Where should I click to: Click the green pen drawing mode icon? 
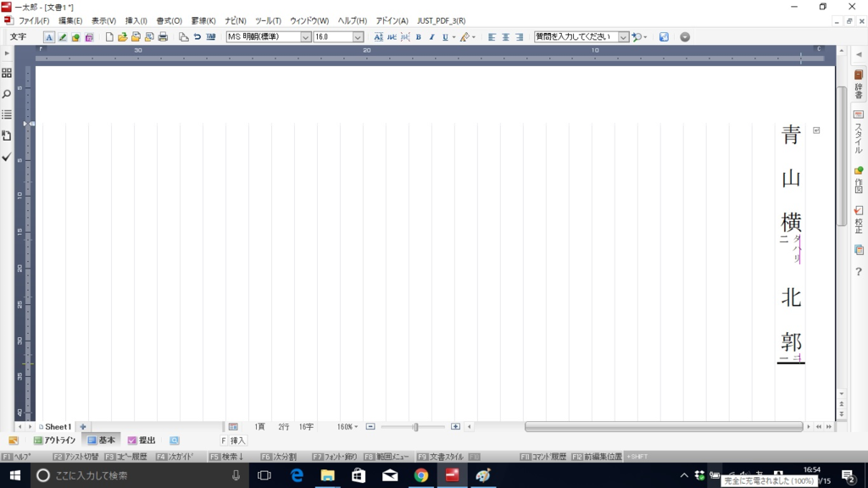click(x=63, y=37)
